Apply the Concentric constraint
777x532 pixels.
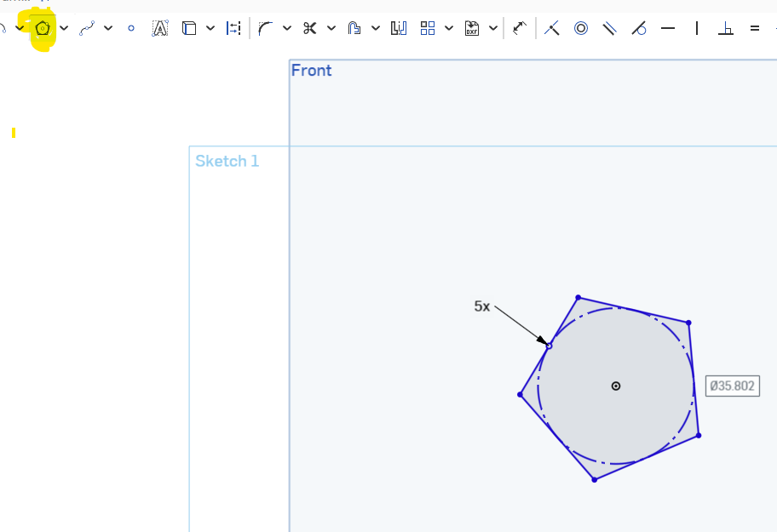[x=581, y=28]
